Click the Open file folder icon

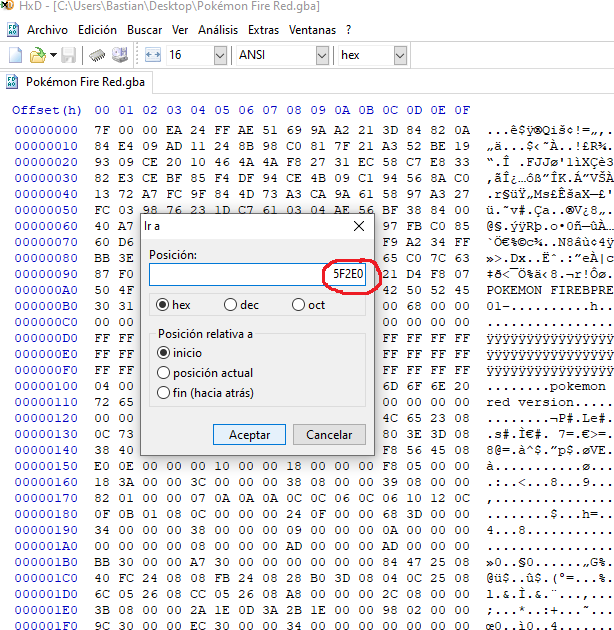38,55
